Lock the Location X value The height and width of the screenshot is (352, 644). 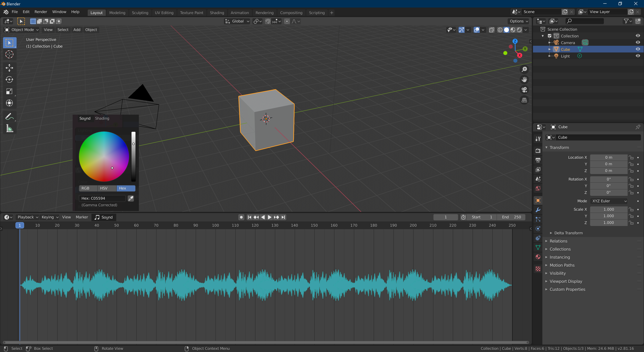coord(631,157)
